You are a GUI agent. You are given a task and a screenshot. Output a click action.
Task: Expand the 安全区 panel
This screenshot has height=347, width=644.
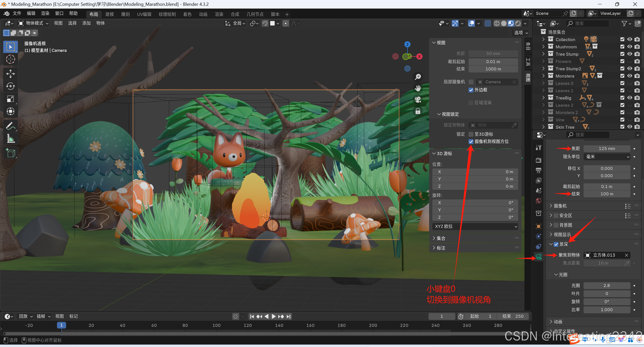coord(551,215)
